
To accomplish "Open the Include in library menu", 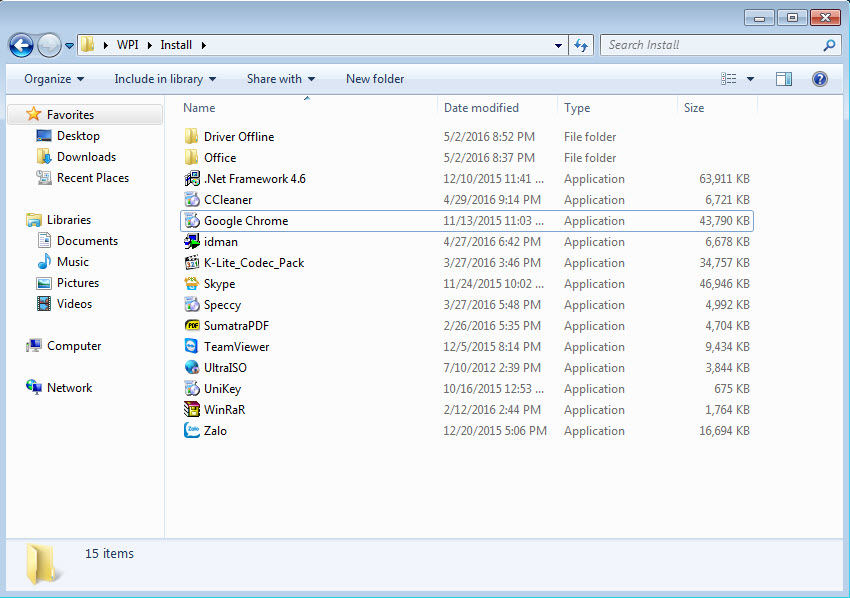I will point(163,78).
